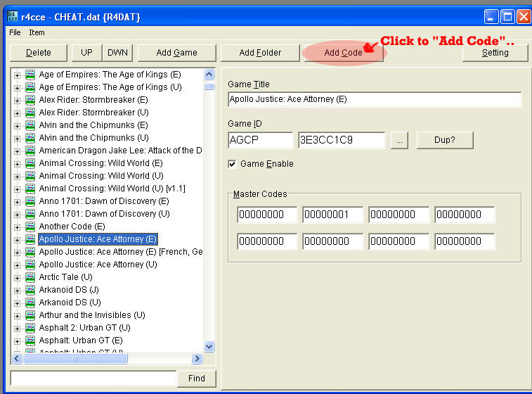The width and height of the screenshot is (532, 394).
Task: Click the icon of American Dragon Jake Lee entry
Action: (30, 151)
